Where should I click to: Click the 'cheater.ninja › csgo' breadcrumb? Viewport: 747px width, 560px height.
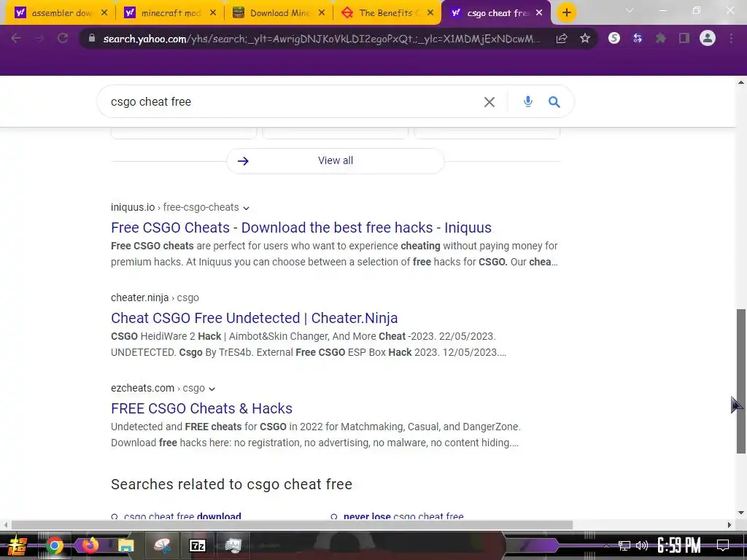155,297
